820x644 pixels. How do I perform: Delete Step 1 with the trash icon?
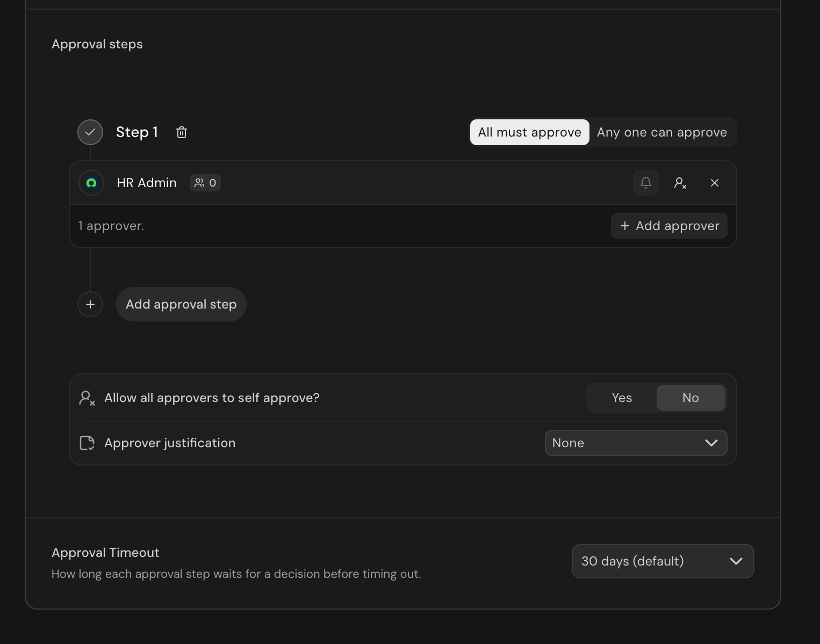point(182,132)
